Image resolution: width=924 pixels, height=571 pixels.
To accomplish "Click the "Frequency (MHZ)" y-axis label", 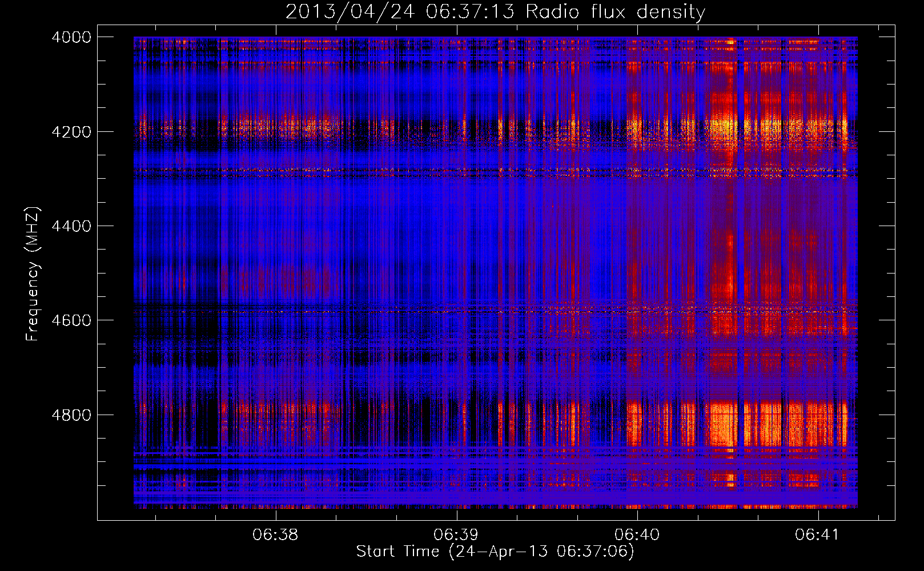I will click(33, 274).
